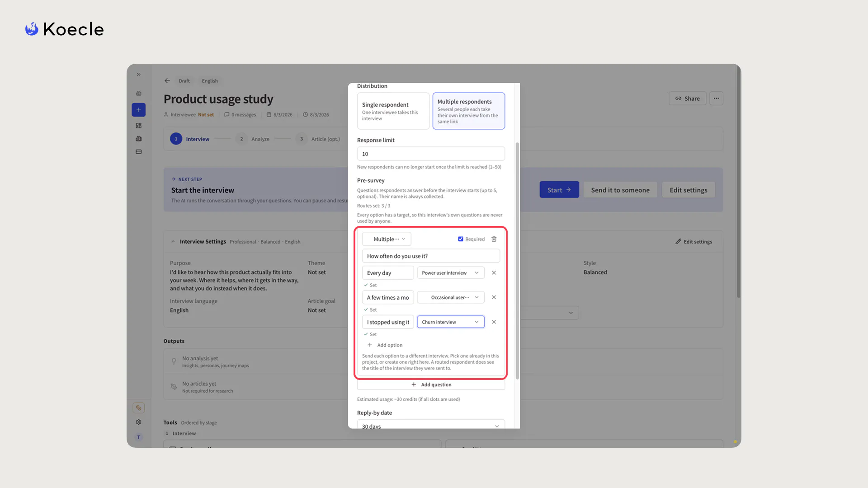Click the interviewee person icon
The height and width of the screenshot is (488, 868).
166,115
